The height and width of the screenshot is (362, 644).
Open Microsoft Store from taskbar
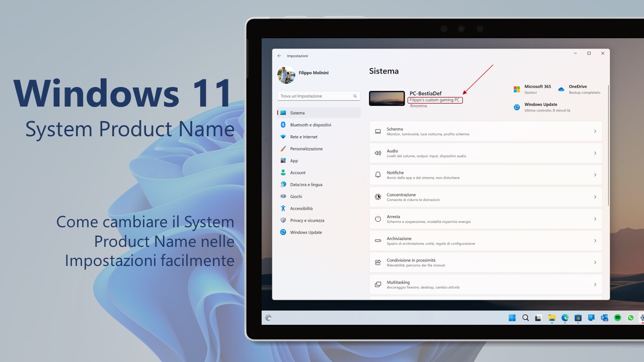578,318
